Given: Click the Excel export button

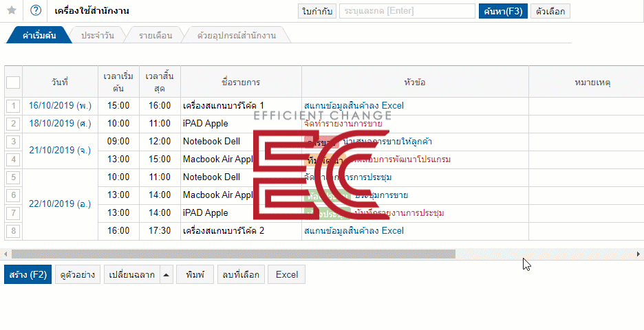Looking at the screenshot, I should click(x=287, y=274).
